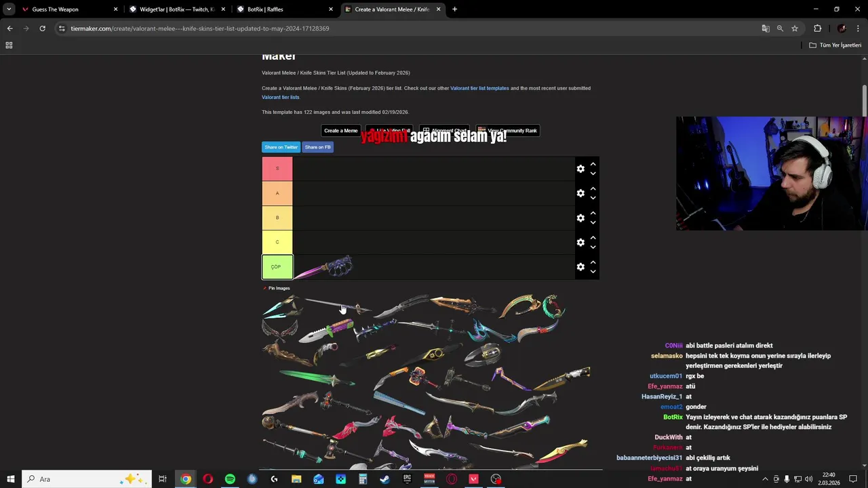Image resolution: width=868 pixels, height=488 pixels.
Task: Open Chrome three-dot menu
Action: click(x=858, y=28)
